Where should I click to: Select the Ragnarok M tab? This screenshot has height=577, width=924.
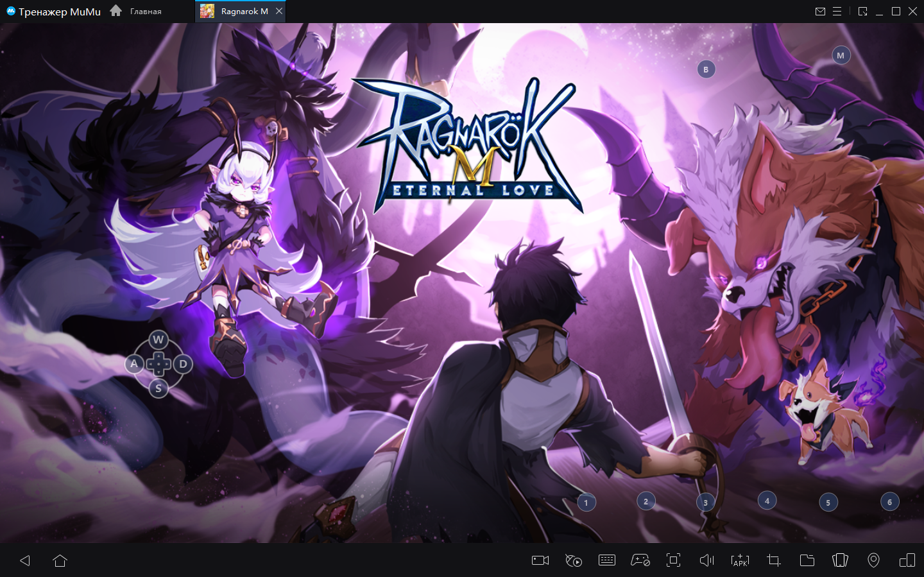point(237,12)
